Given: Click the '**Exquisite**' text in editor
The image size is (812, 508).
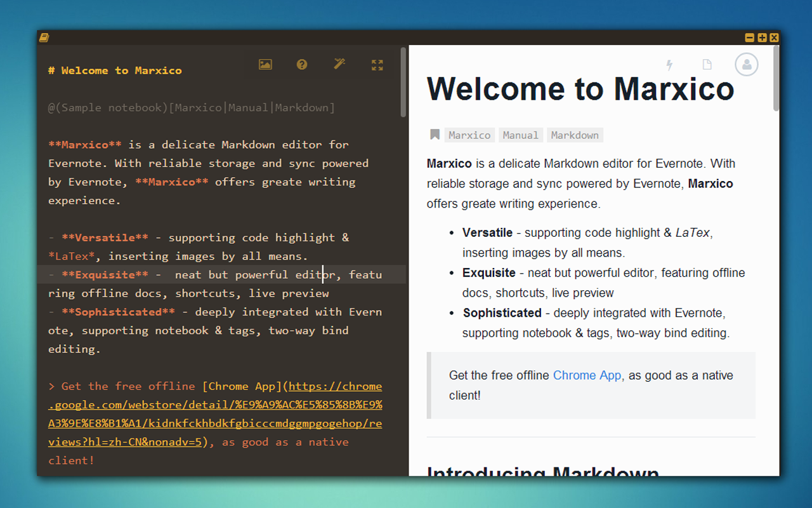Looking at the screenshot, I should (x=105, y=275).
